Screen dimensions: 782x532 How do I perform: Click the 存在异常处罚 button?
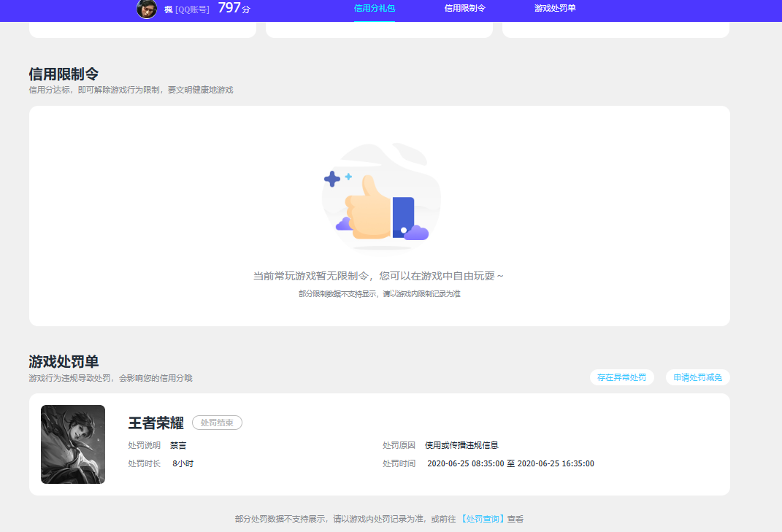point(621,377)
